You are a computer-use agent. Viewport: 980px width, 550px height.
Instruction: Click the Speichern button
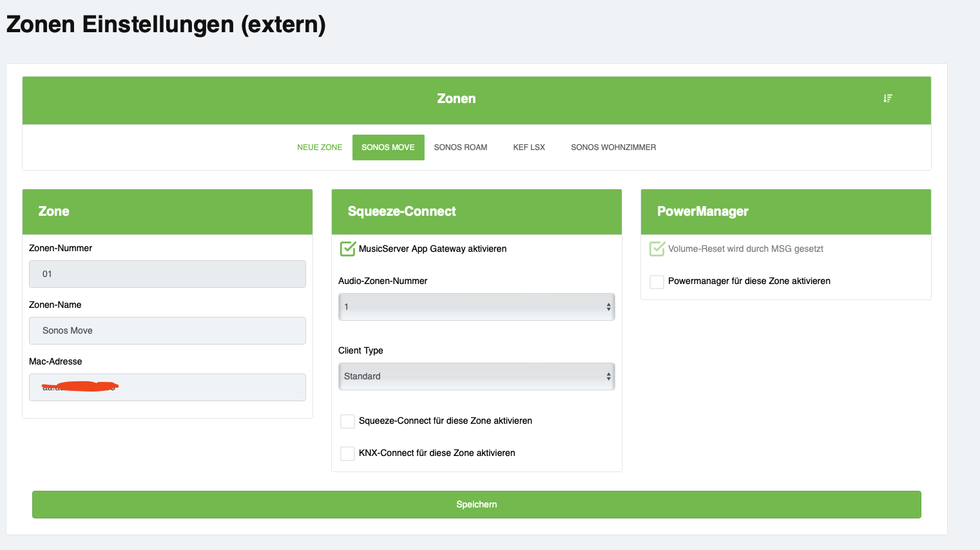(477, 504)
